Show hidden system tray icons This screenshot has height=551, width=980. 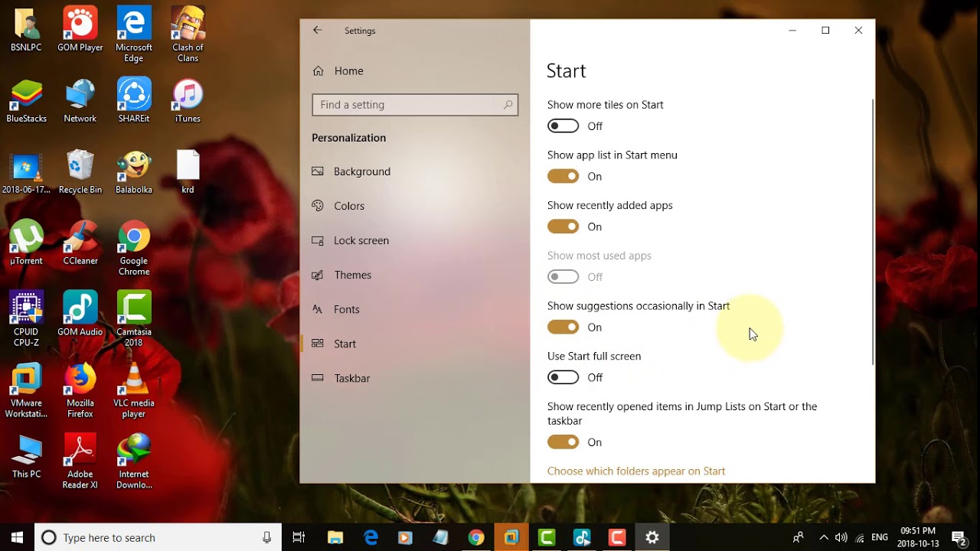pyautogui.click(x=824, y=538)
